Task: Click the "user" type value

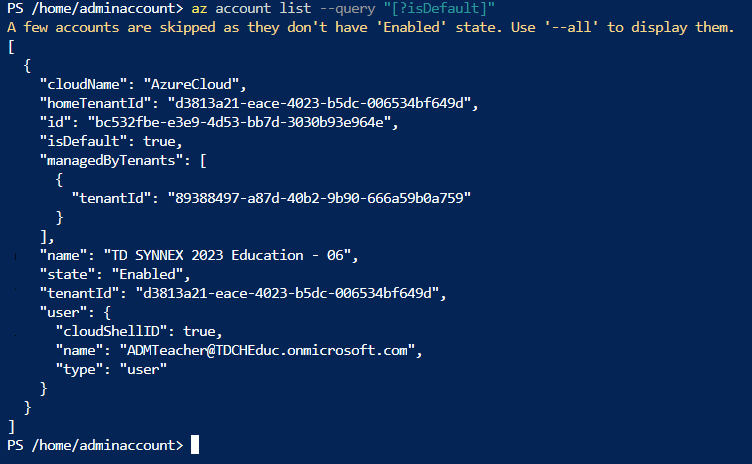Action: click(143, 369)
